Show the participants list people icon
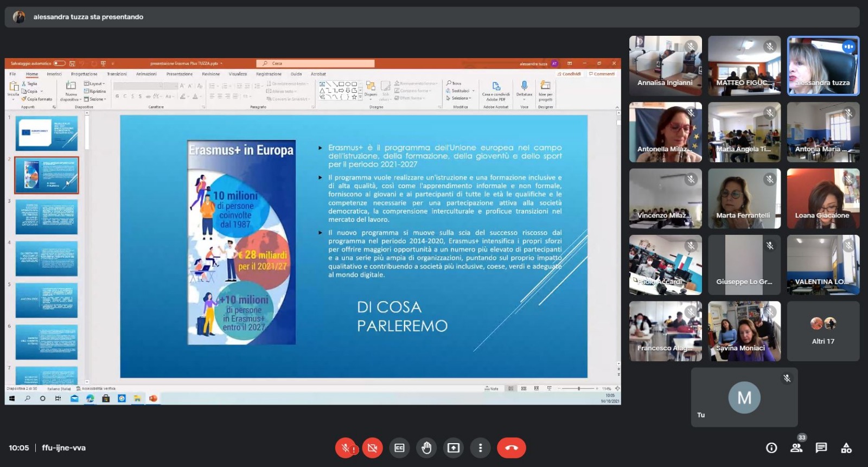The image size is (868, 467). (796, 448)
